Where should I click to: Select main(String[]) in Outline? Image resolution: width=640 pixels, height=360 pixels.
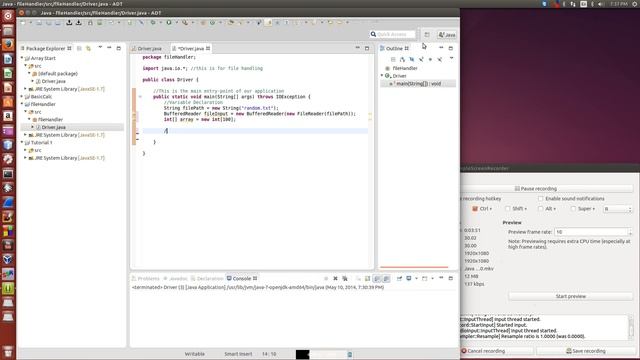(418, 84)
